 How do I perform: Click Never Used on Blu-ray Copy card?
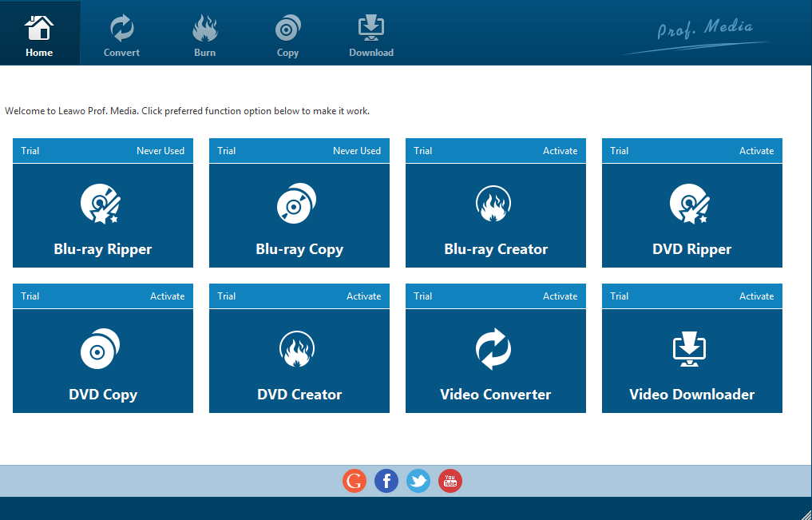[356, 151]
